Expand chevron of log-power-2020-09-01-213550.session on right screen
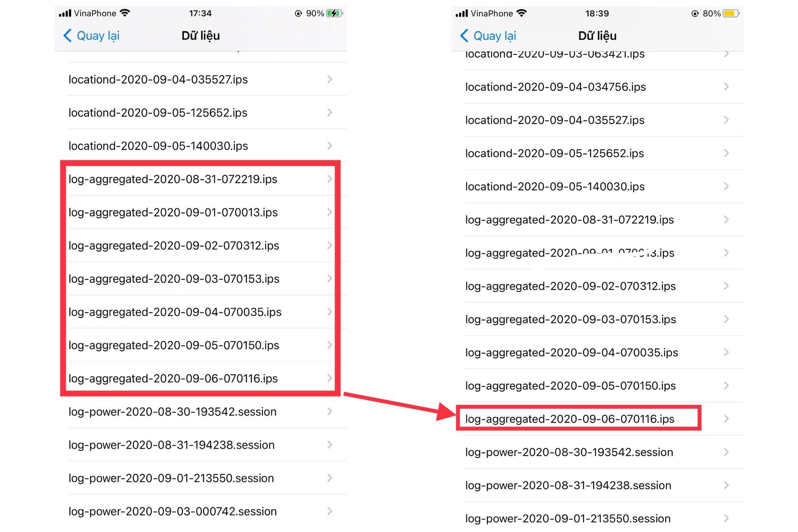 (726, 518)
